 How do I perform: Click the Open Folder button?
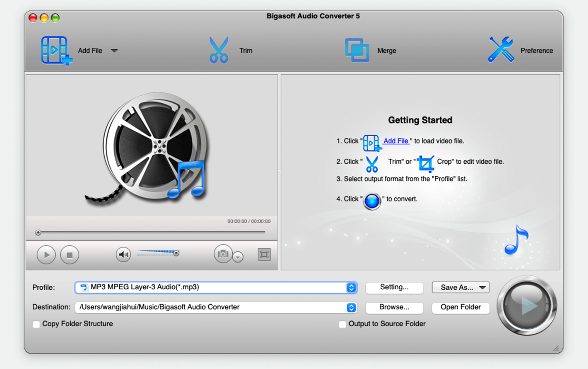[x=460, y=307]
